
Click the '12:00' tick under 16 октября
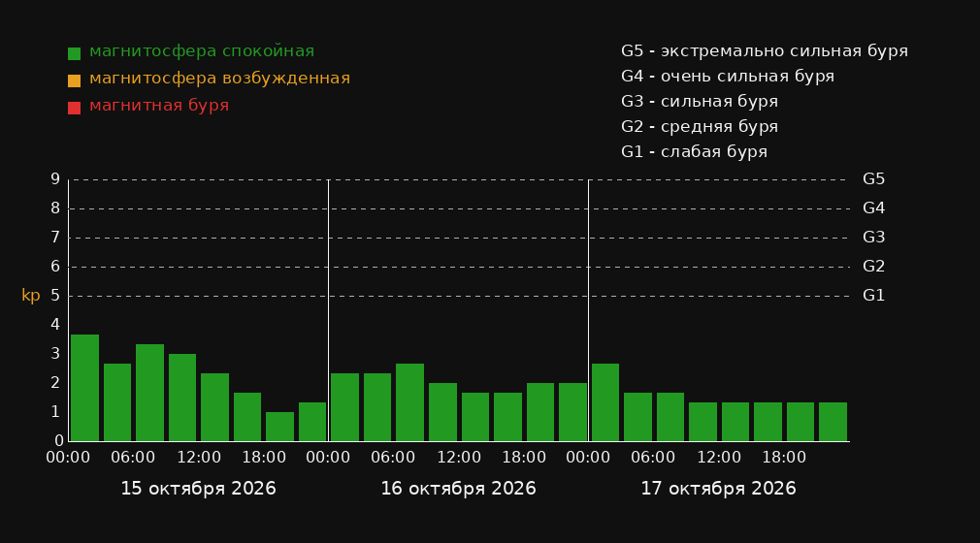[x=459, y=458]
